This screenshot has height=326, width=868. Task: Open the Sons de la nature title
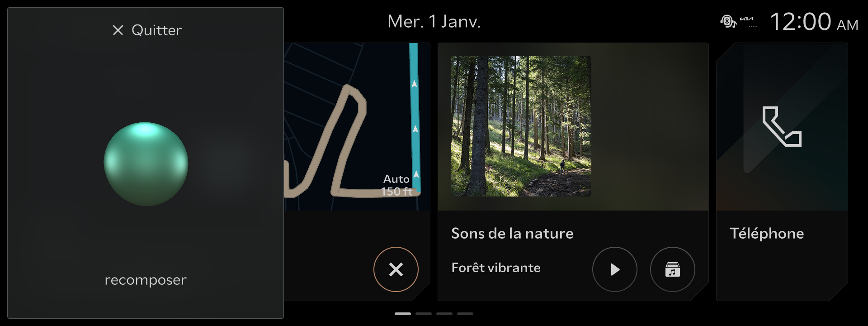pyautogui.click(x=512, y=233)
